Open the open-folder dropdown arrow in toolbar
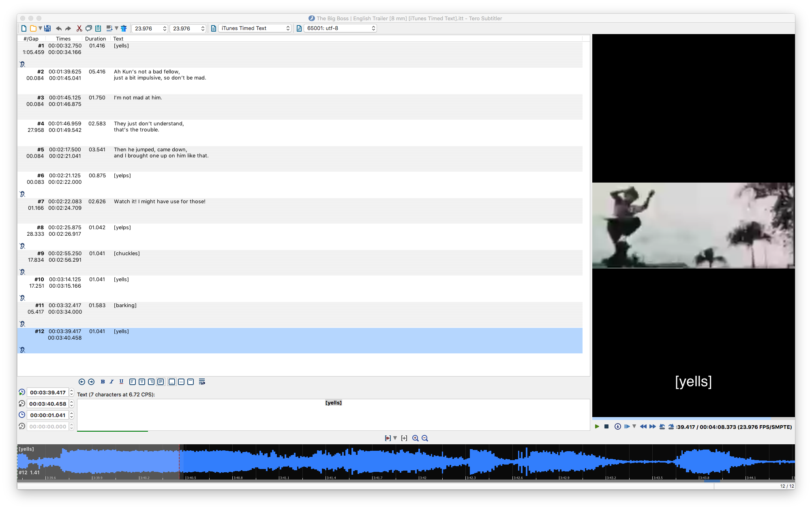This screenshot has width=812, height=510. point(41,28)
